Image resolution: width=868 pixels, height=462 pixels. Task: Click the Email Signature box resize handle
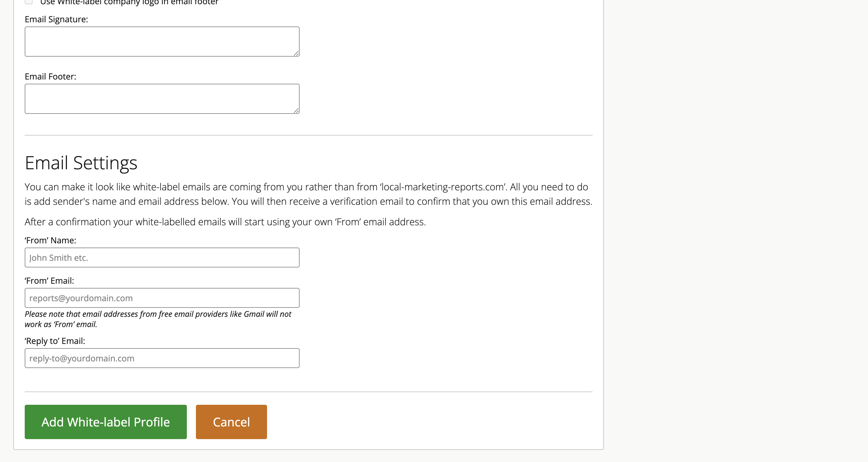tap(296, 53)
